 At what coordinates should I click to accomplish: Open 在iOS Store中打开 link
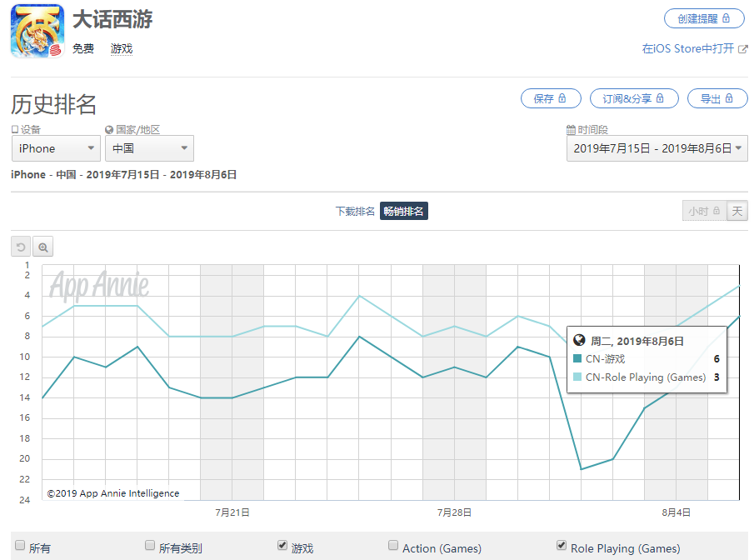pos(687,49)
